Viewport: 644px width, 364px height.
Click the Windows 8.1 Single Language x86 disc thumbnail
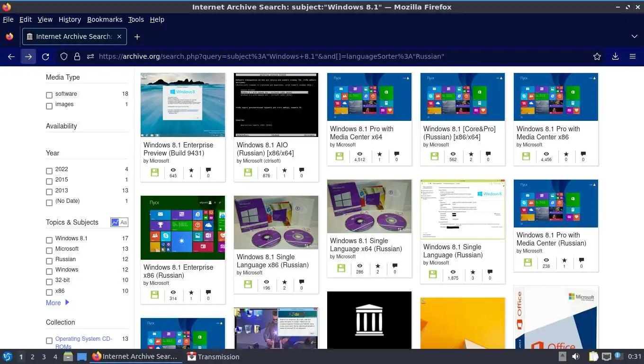tap(276, 222)
